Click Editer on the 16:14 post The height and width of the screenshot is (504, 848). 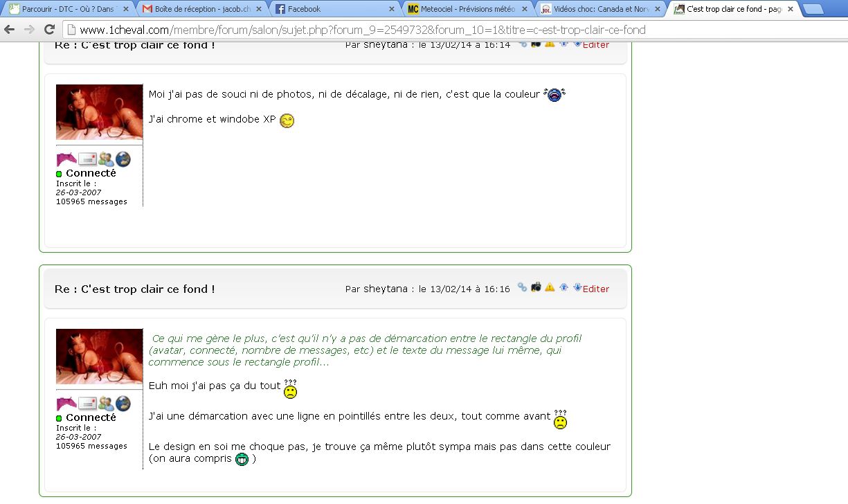click(x=596, y=45)
